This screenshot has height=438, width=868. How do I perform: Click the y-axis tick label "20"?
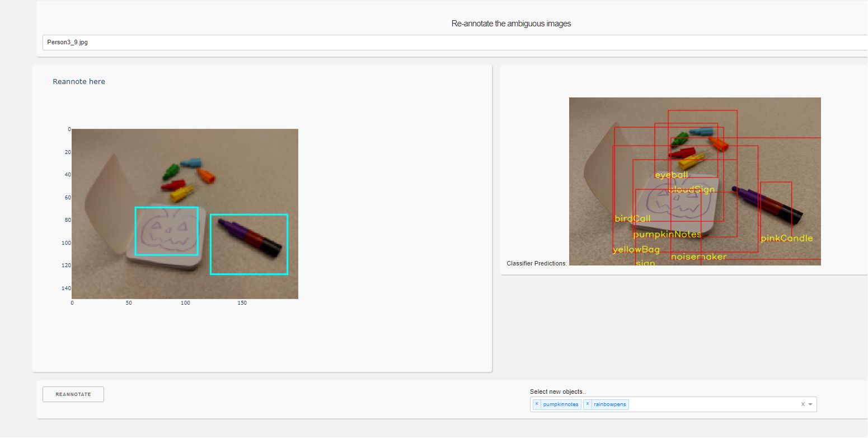[x=68, y=152]
